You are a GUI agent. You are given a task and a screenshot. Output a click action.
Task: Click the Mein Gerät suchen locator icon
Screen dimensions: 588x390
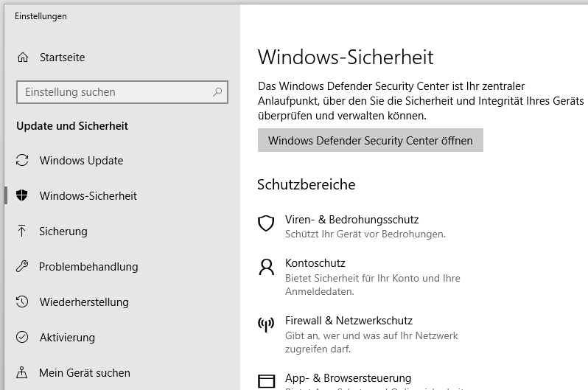(22, 372)
